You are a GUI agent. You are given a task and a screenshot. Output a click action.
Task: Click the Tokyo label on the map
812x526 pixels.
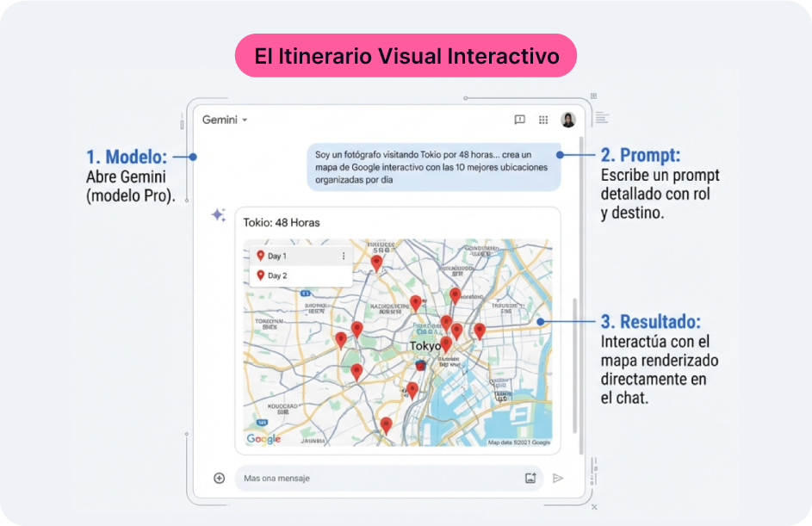click(425, 346)
